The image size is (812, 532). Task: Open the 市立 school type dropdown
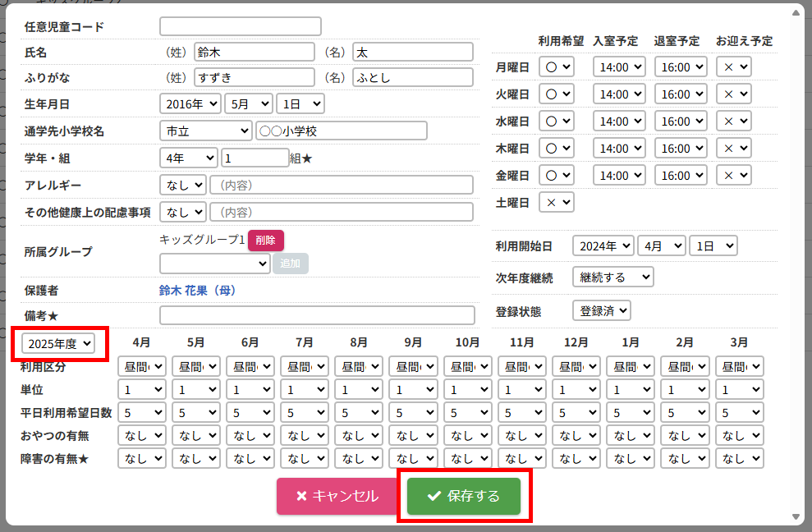pyautogui.click(x=205, y=131)
